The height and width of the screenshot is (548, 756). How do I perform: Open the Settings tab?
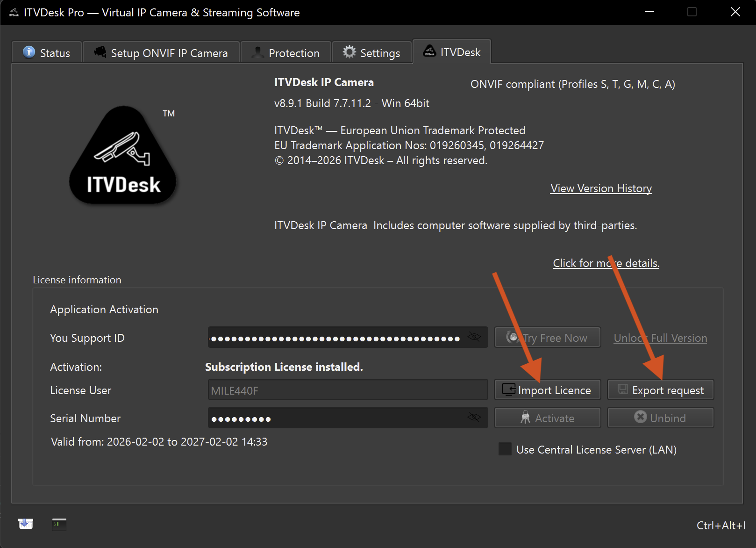click(372, 53)
